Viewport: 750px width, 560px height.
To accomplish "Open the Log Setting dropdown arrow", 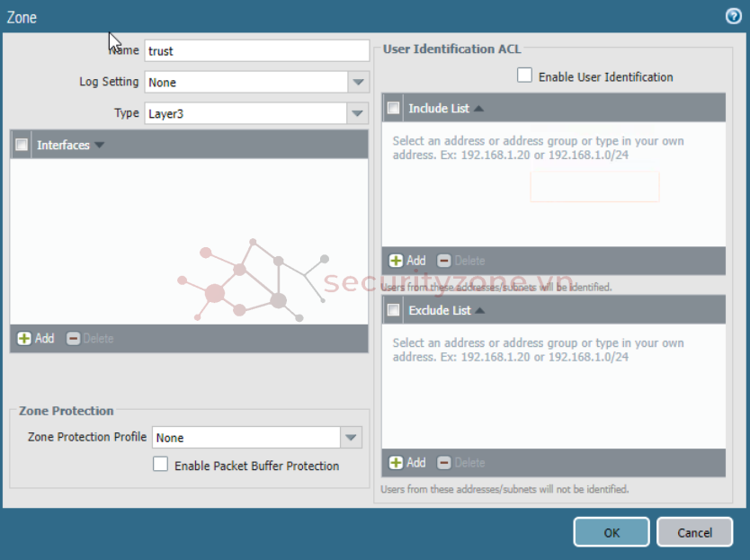I will 358,83.
